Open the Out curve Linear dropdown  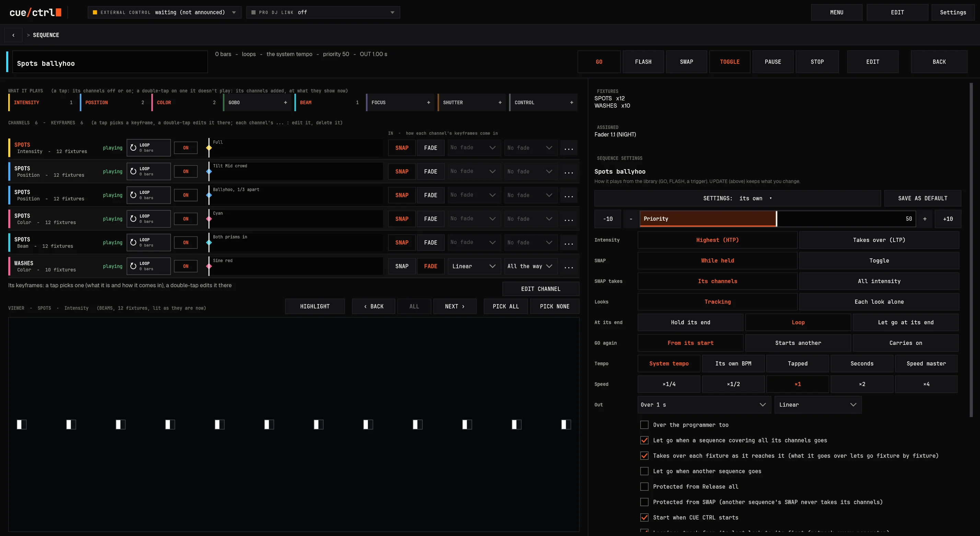coord(818,405)
